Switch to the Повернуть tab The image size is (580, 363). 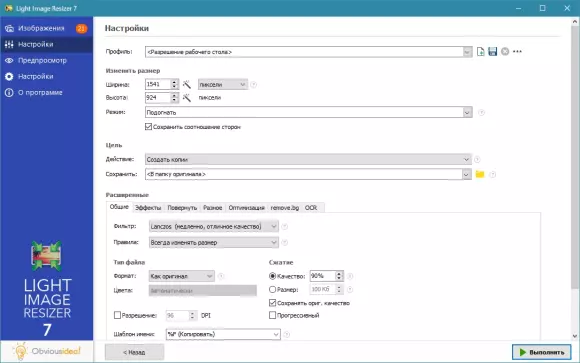tap(182, 208)
